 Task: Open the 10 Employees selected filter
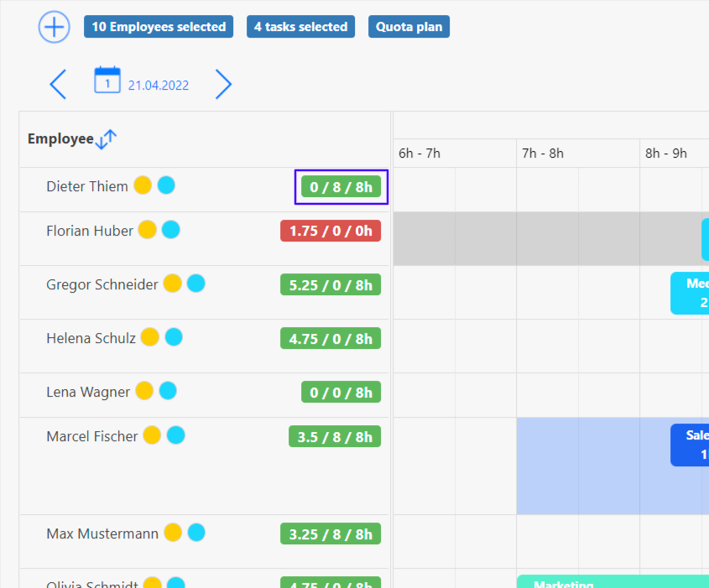159,27
